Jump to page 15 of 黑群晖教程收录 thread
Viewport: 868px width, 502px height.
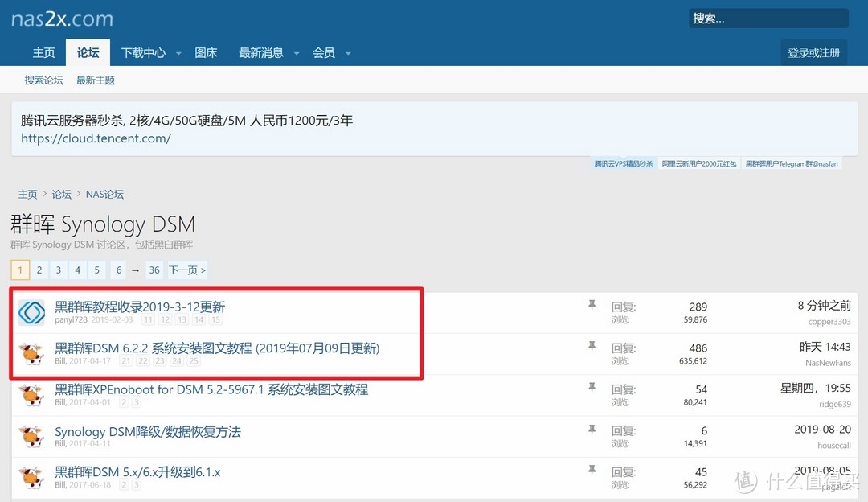(215, 319)
